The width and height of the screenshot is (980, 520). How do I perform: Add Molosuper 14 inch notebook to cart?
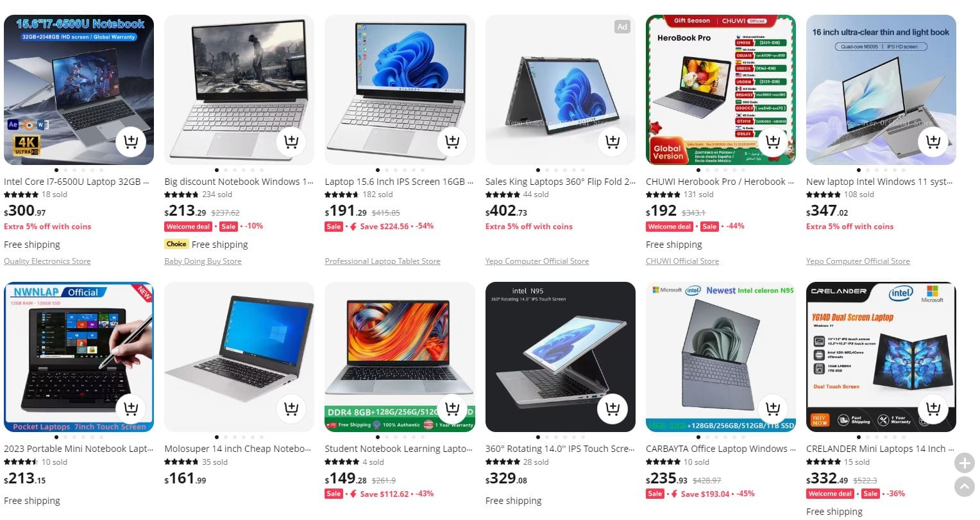(291, 409)
